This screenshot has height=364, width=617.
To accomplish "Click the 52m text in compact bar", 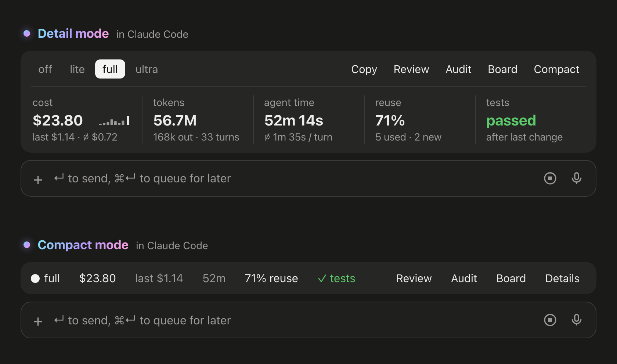I will [214, 279].
